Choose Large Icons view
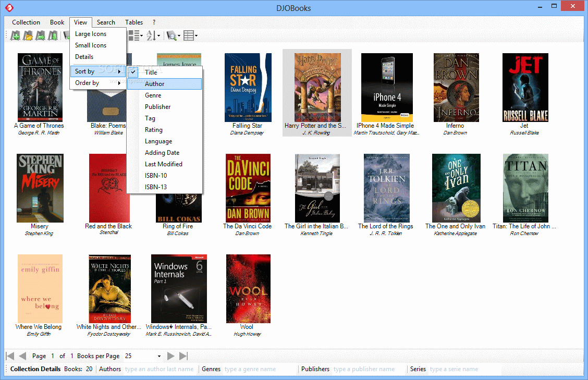 coord(98,34)
